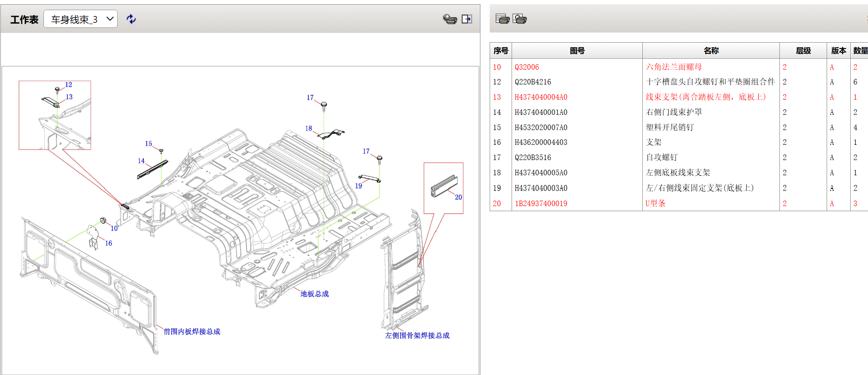The width and height of the screenshot is (868, 375).
Task: Click the 地板总成 label in the diagram
Action: click(314, 294)
